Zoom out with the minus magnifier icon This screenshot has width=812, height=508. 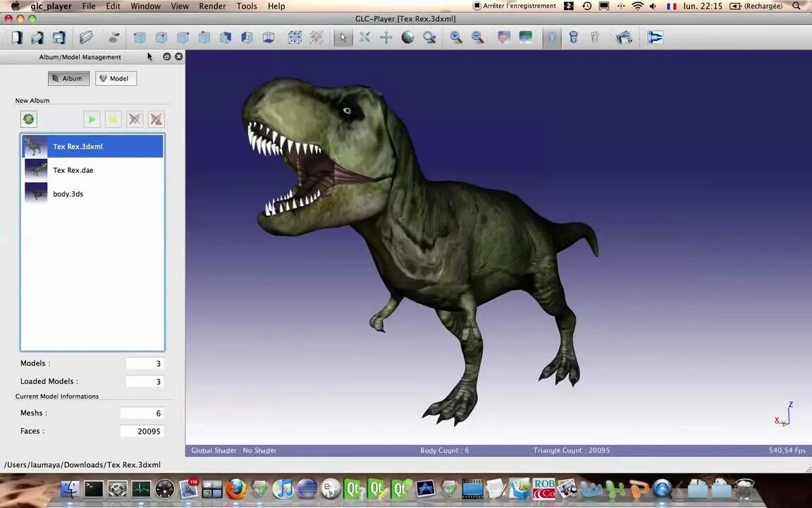coord(477,37)
